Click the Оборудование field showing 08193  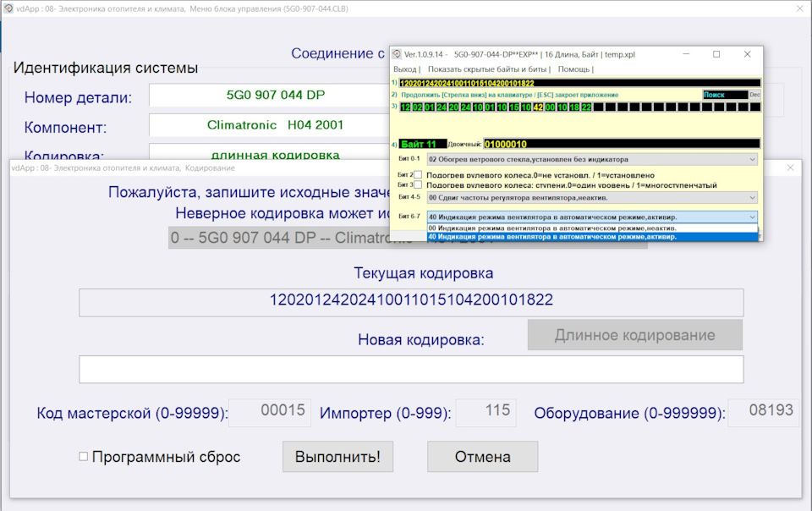763,412
